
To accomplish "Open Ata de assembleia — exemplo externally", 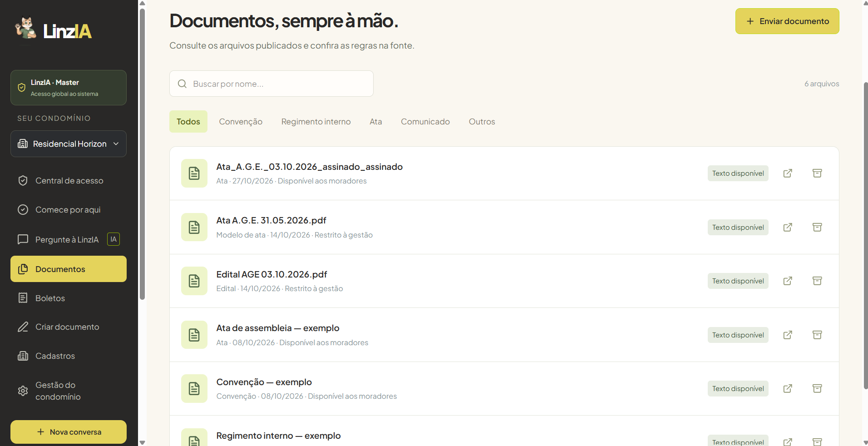I will 788,335.
